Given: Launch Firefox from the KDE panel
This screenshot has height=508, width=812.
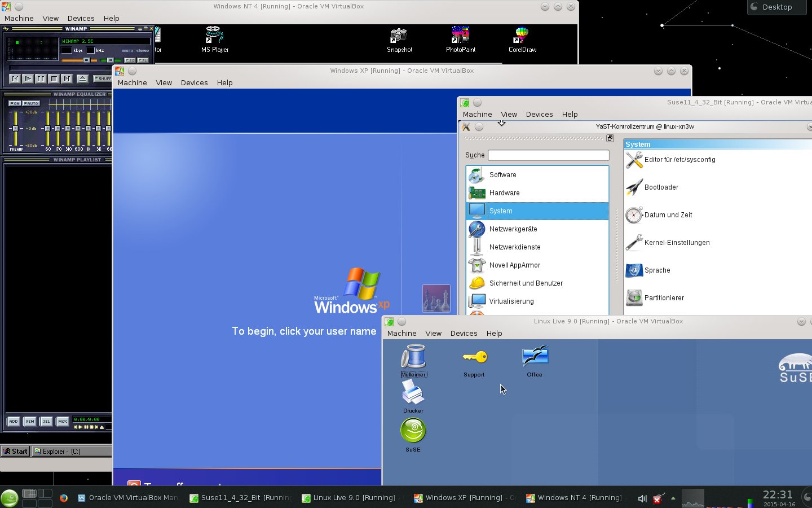Looking at the screenshot, I should (x=64, y=498).
